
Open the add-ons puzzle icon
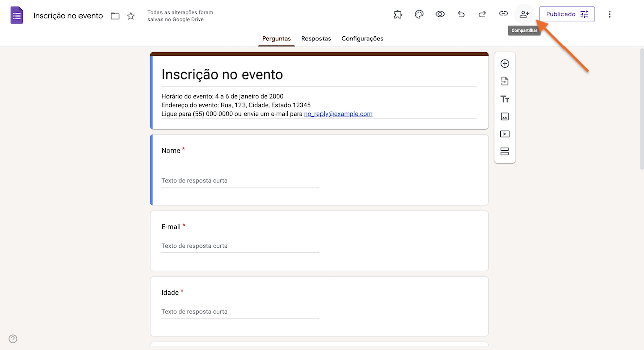(397, 14)
